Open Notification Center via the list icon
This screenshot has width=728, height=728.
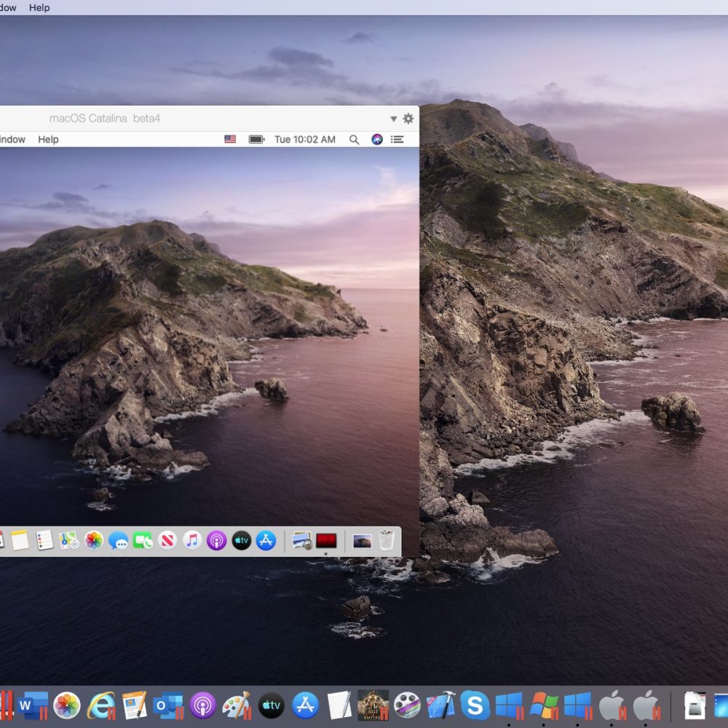(397, 139)
